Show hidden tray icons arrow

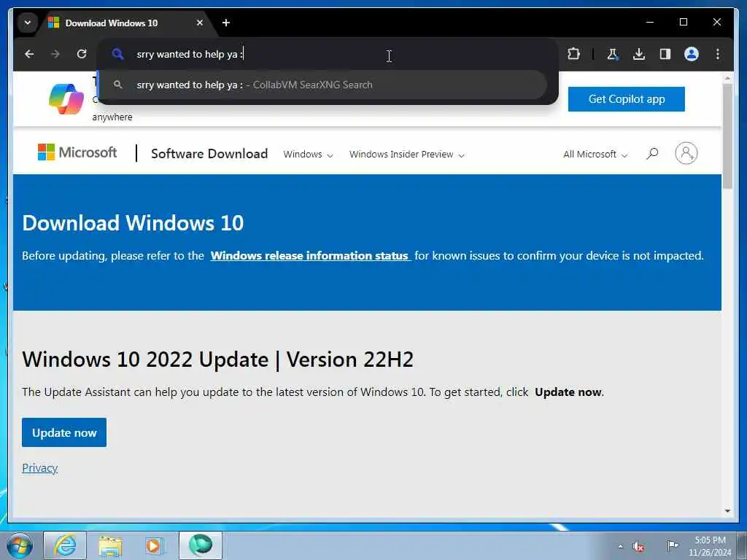click(620, 546)
